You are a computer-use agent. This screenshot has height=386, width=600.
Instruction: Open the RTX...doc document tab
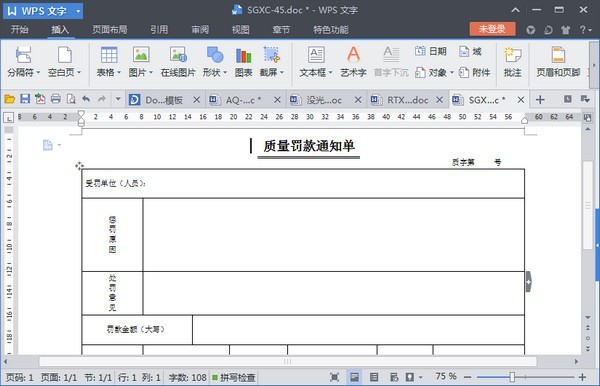point(407,100)
